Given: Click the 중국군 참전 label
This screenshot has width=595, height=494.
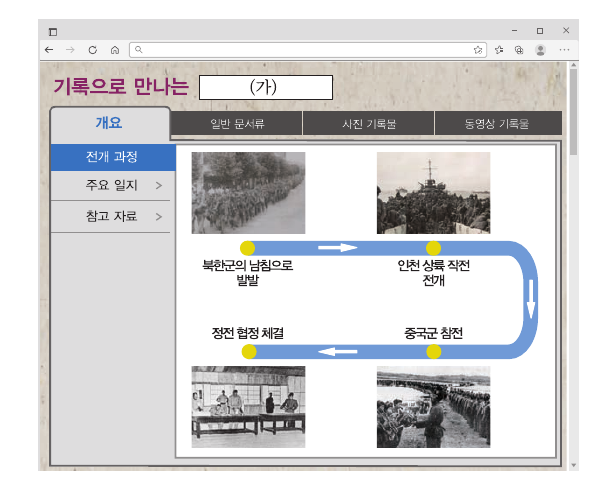Looking at the screenshot, I should (433, 333).
